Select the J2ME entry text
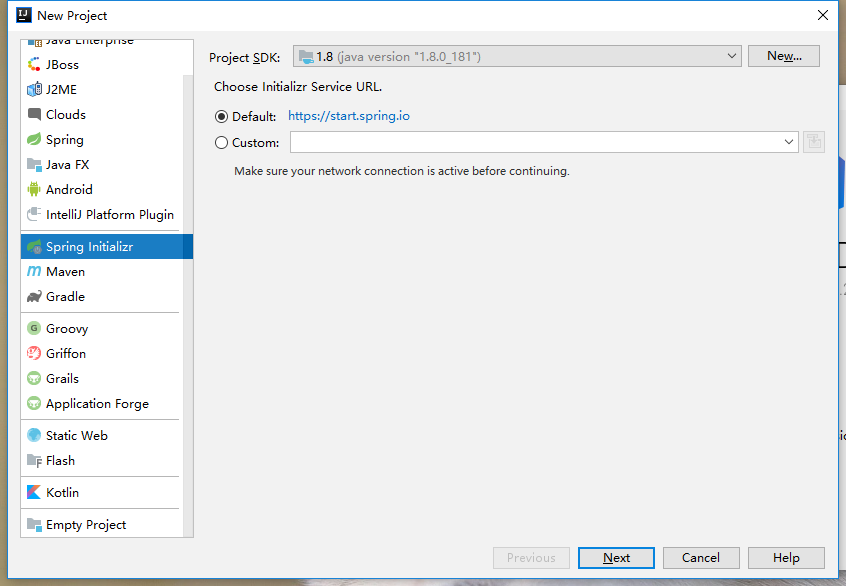The height and width of the screenshot is (586, 846). (x=61, y=90)
